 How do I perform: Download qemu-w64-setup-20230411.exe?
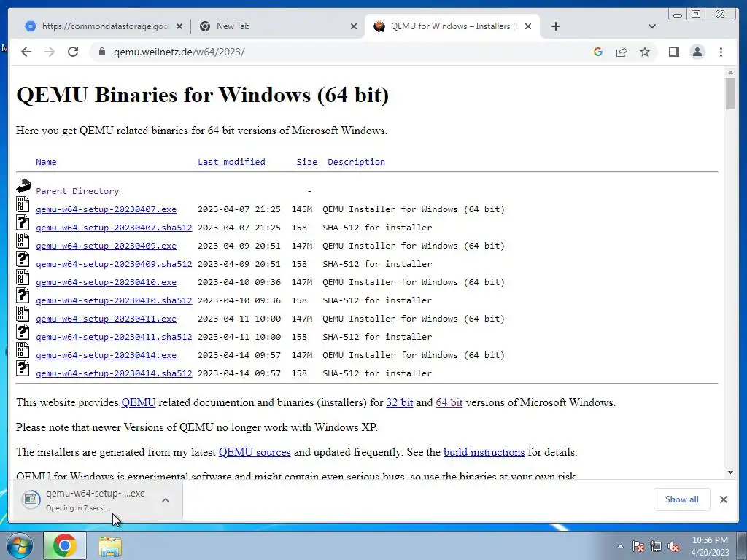(107, 319)
